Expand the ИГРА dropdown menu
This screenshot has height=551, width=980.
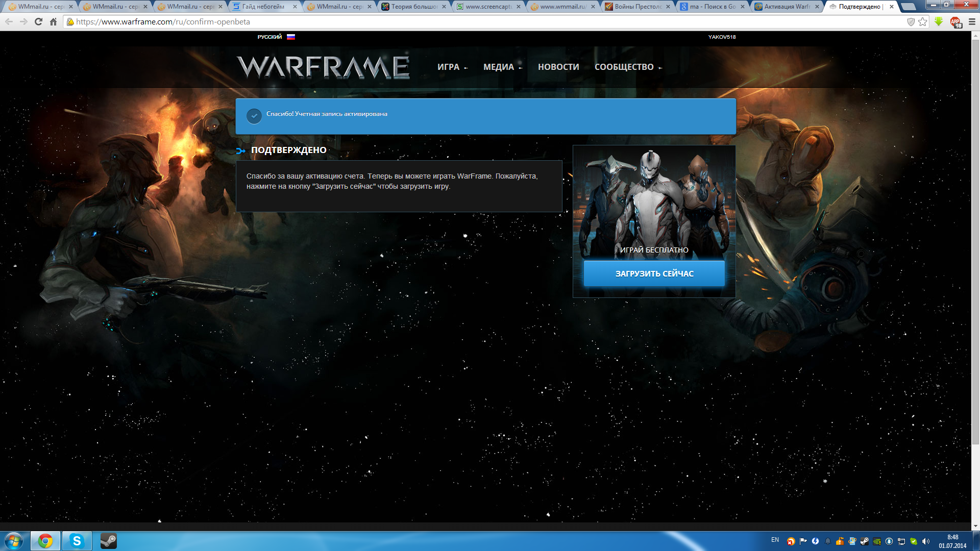[x=452, y=67]
